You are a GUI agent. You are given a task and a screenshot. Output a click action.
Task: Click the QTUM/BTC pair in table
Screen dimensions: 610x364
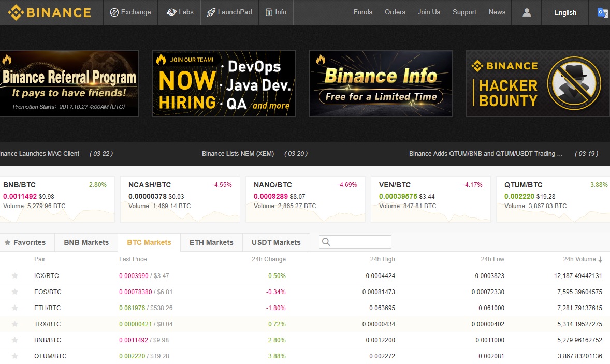click(50, 356)
